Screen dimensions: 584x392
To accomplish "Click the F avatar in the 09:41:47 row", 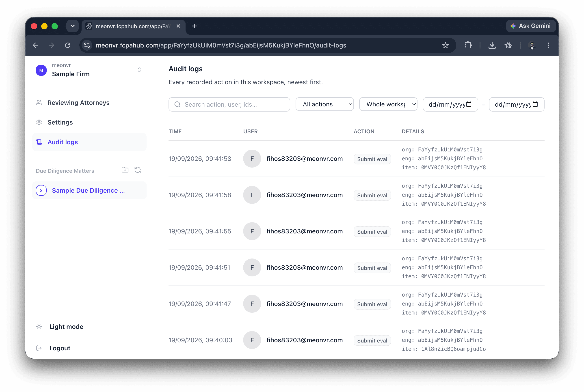I will (252, 304).
